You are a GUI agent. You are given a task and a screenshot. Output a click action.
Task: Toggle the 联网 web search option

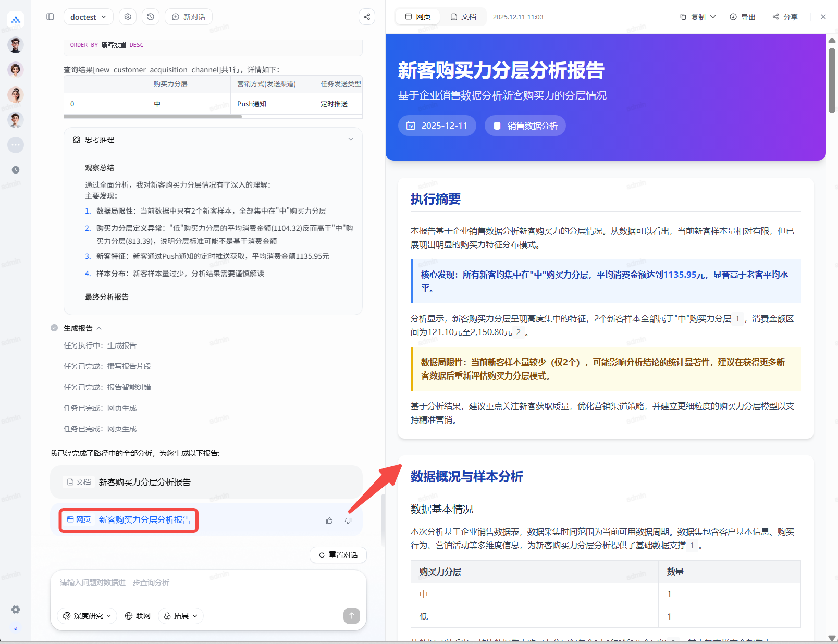click(x=138, y=616)
